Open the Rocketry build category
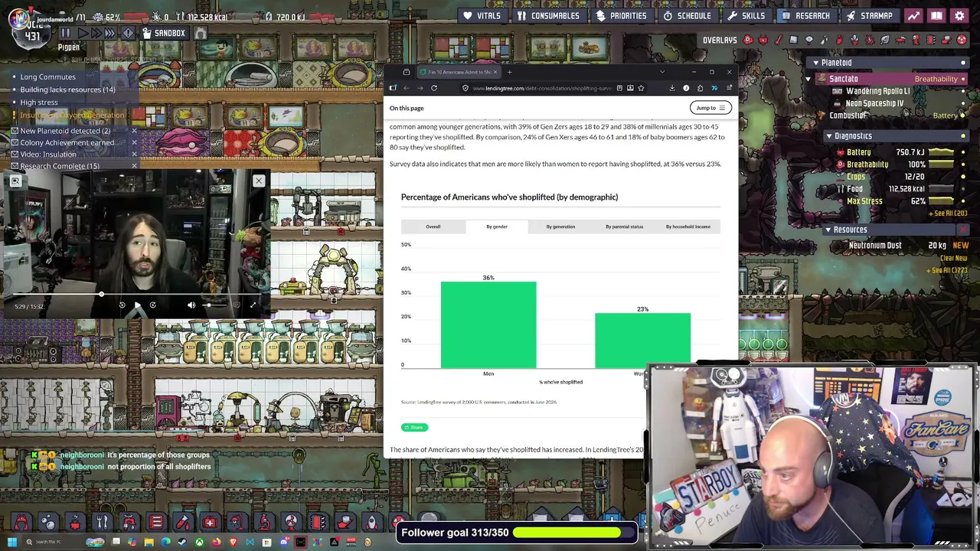980x551 pixels. pyautogui.click(x=371, y=523)
